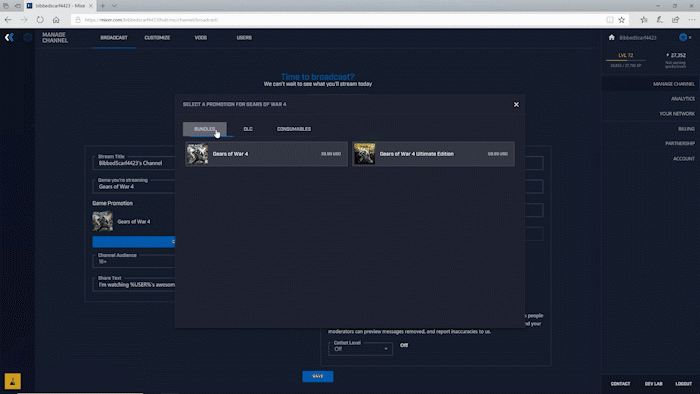Click the browser address bar URL
Viewport: 700px width, 394px height.
pyautogui.click(x=151, y=20)
